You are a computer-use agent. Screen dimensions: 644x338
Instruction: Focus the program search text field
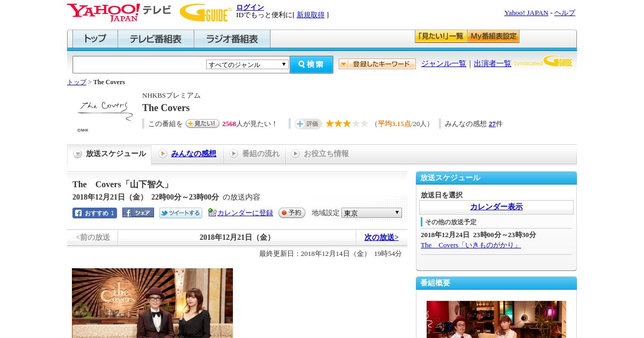pos(140,64)
